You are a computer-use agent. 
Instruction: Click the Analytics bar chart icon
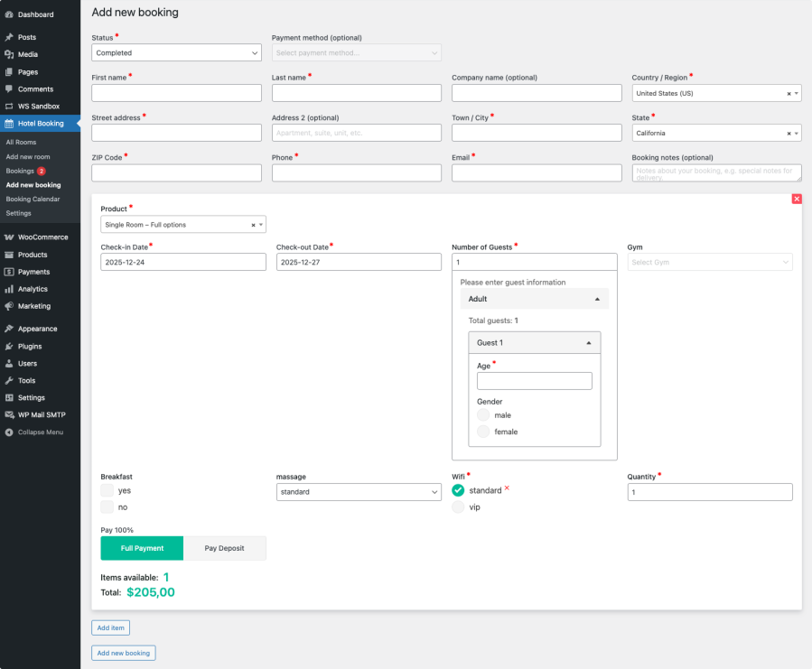pyautogui.click(x=9, y=289)
